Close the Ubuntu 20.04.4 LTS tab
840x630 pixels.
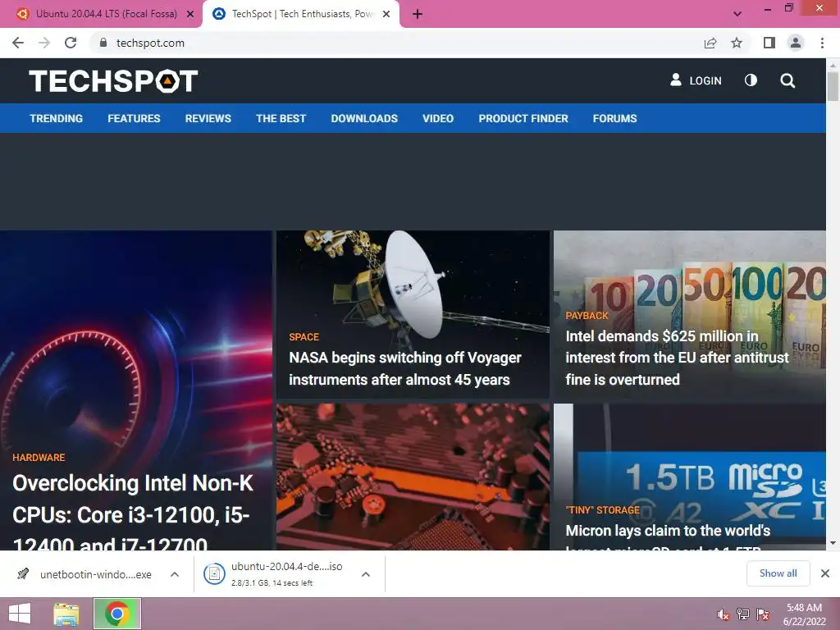point(190,14)
